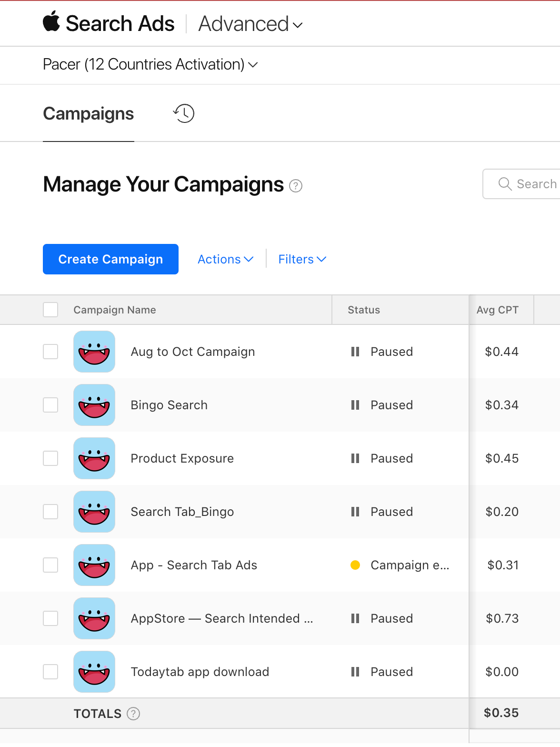The height and width of the screenshot is (747, 560).
Task: Open the Product Exposure campaign
Action: [182, 458]
